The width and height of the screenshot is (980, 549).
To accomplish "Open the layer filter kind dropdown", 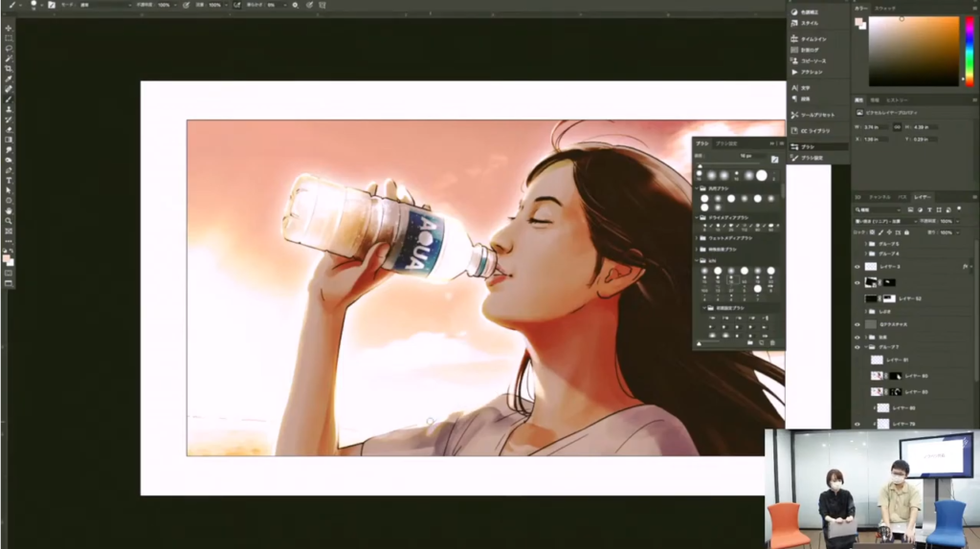I will [x=878, y=209].
